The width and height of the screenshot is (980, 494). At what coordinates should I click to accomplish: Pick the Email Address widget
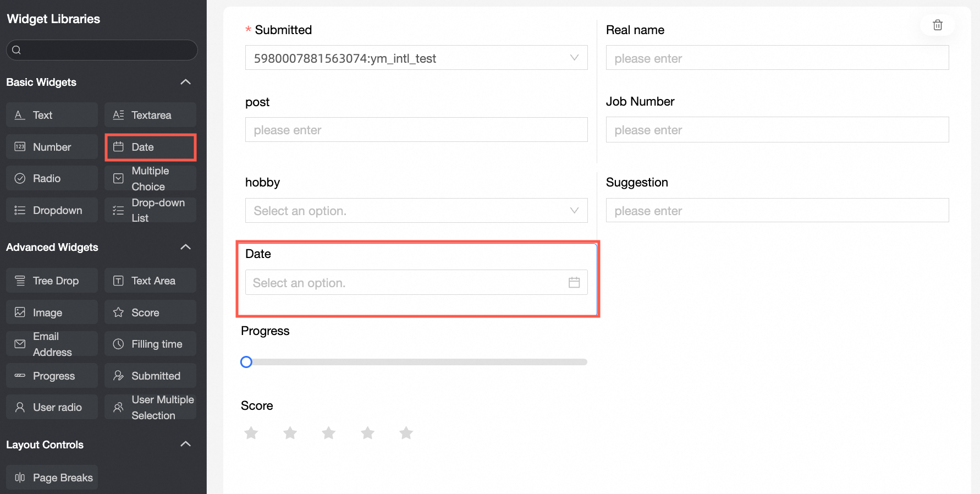pyautogui.click(x=52, y=344)
